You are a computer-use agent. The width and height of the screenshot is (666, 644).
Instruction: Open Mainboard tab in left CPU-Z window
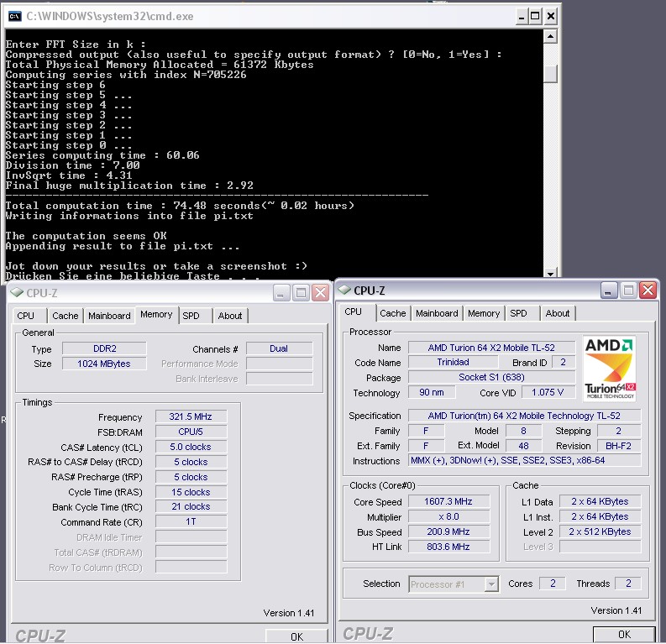pos(109,316)
